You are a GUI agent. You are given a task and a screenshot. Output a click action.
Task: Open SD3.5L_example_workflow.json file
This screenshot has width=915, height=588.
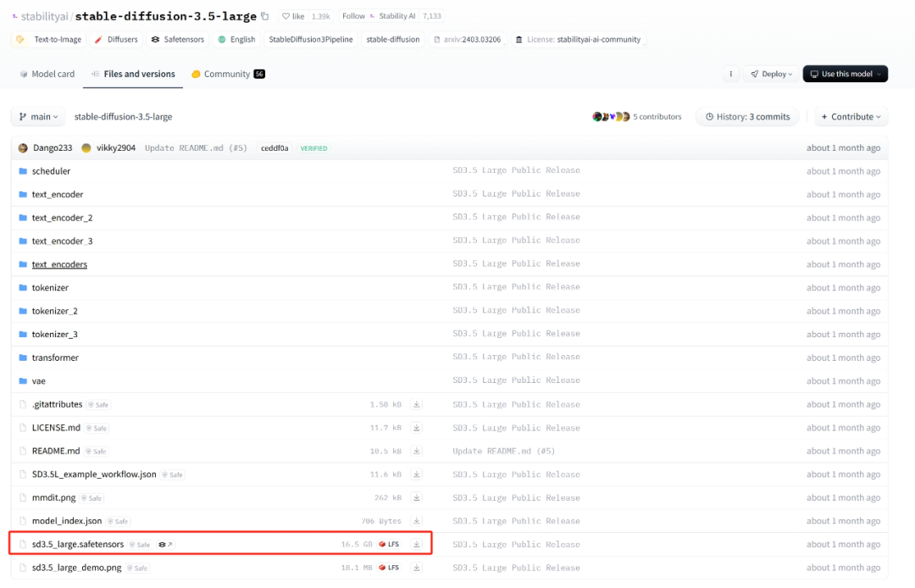pos(94,474)
